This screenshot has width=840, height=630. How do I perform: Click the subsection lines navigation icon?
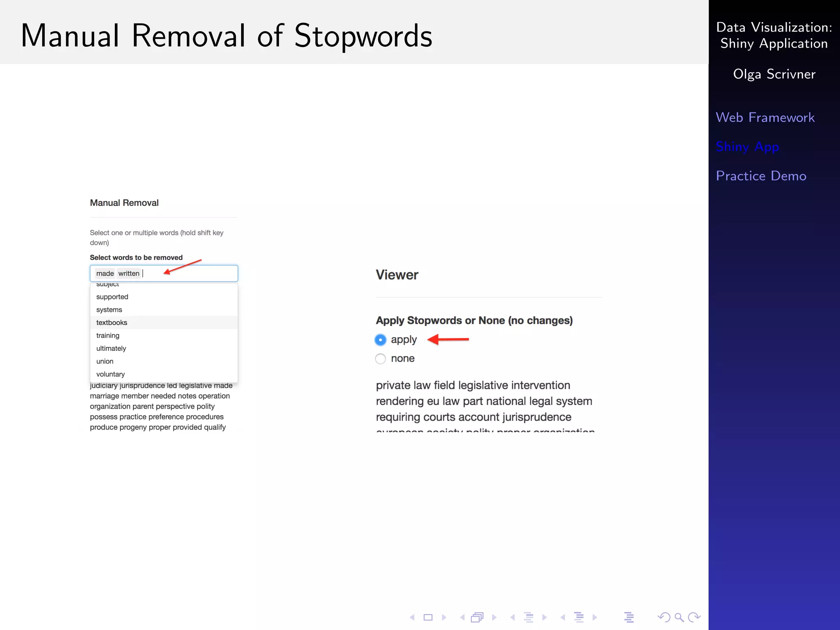click(x=529, y=617)
